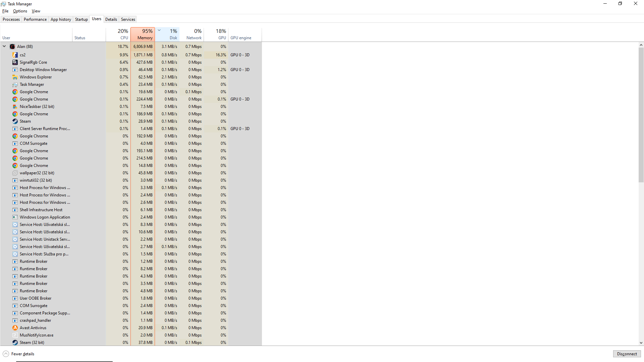Switch to the Startup tab
Image resolution: width=644 pixels, height=362 pixels.
(x=81, y=19)
